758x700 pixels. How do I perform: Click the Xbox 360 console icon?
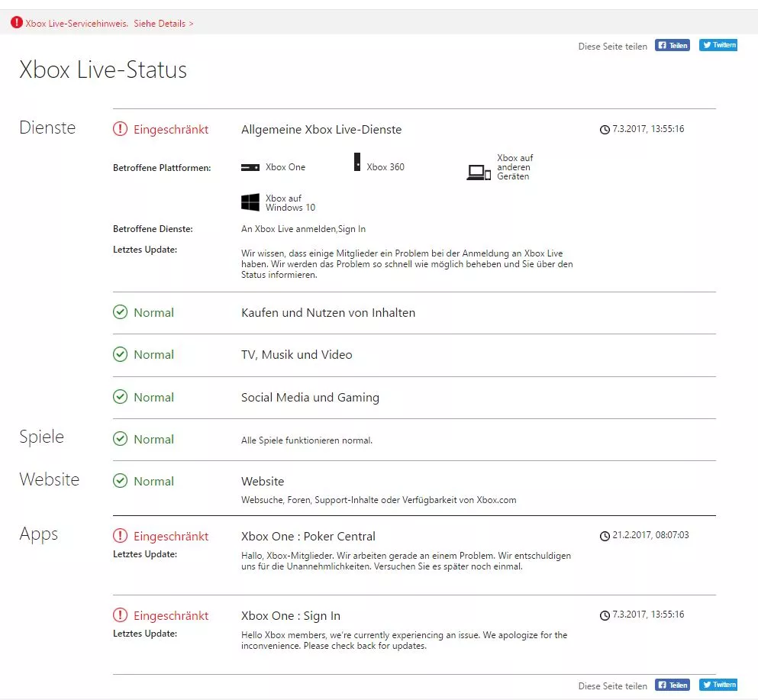point(357,162)
